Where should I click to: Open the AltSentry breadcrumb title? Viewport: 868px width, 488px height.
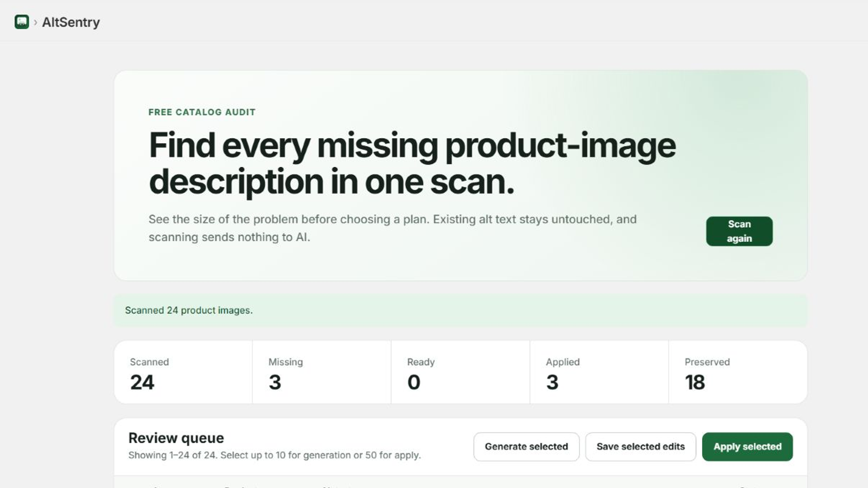click(71, 22)
